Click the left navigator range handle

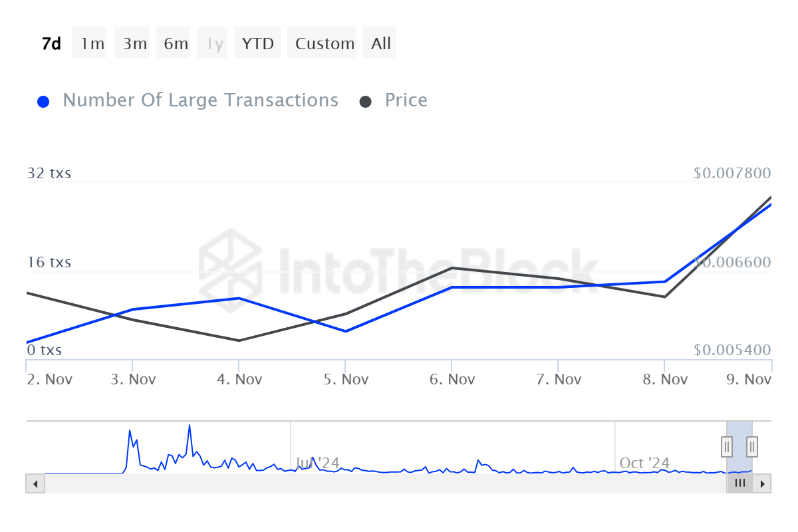pyautogui.click(x=727, y=446)
